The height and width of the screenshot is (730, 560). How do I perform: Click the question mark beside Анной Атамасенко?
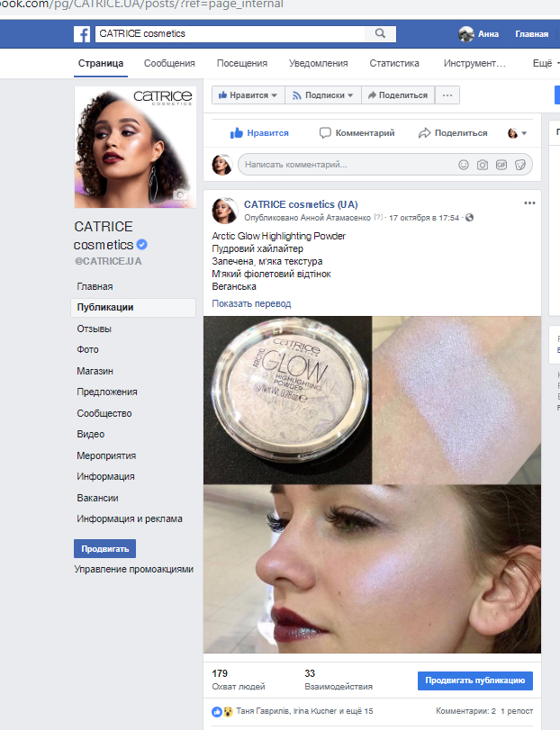coord(378,217)
